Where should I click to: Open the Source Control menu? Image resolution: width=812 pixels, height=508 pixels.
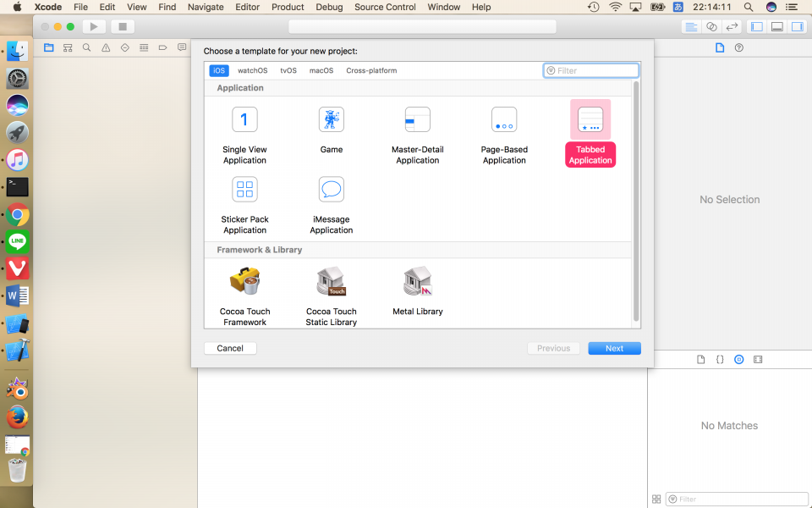click(385, 7)
